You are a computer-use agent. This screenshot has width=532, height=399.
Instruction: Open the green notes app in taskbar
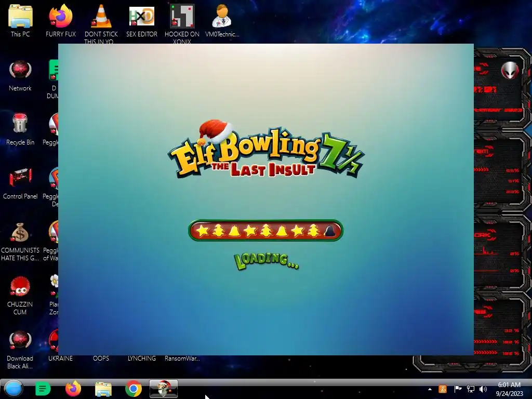(43, 389)
